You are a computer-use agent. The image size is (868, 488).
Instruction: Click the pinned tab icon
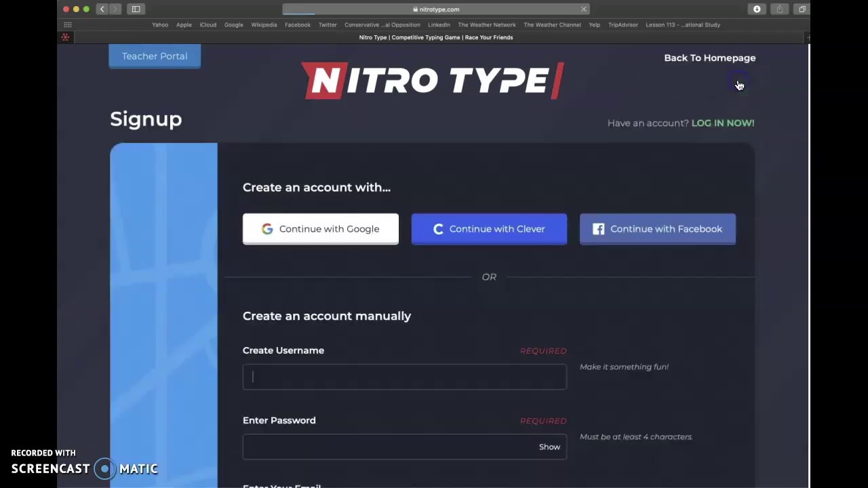tap(65, 37)
